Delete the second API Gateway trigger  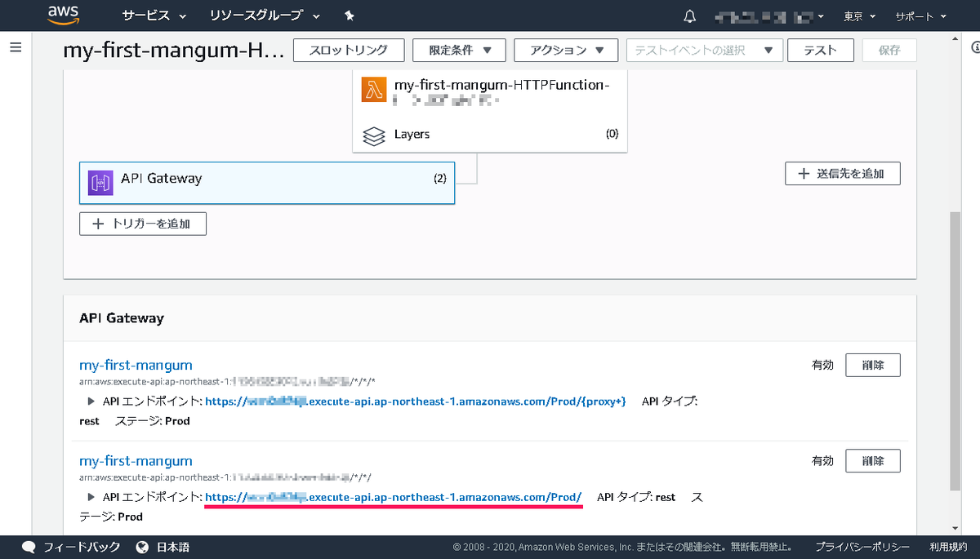click(872, 461)
